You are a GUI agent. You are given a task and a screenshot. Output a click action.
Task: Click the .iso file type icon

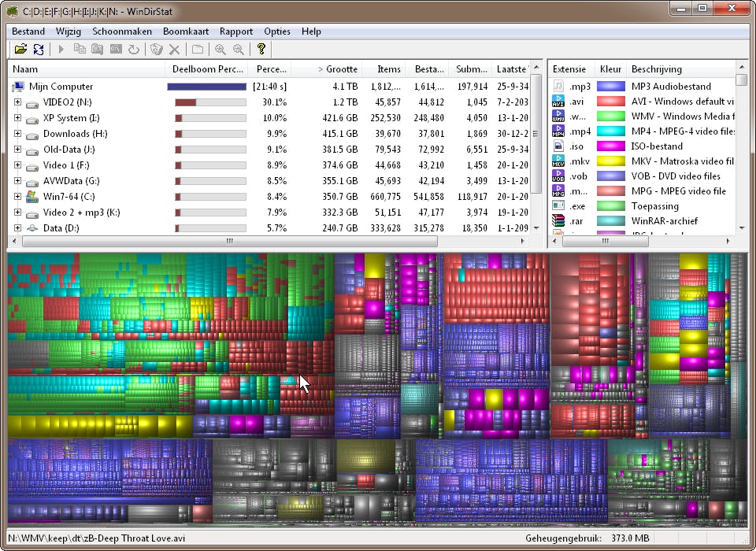click(558, 146)
